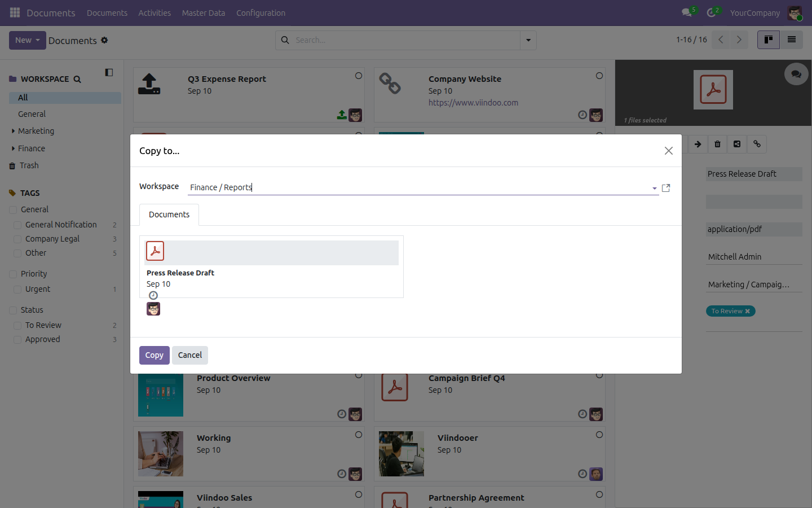812x508 pixels.
Task: Open the conversations messages icon
Action: click(x=687, y=12)
